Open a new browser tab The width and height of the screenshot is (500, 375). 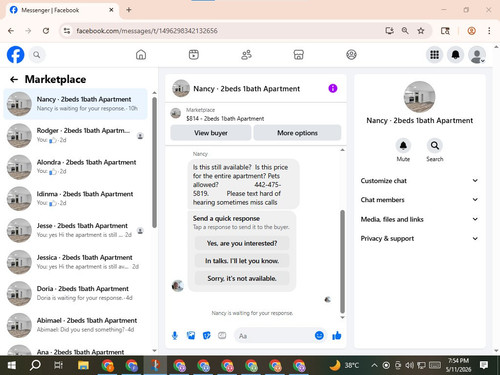(x=129, y=10)
